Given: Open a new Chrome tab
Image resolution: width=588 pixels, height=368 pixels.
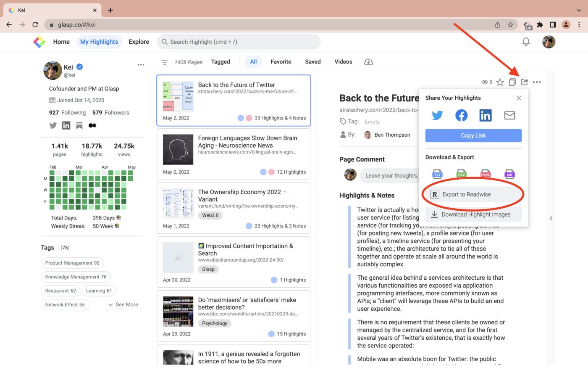Looking at the screenshot, I should 110,10.
